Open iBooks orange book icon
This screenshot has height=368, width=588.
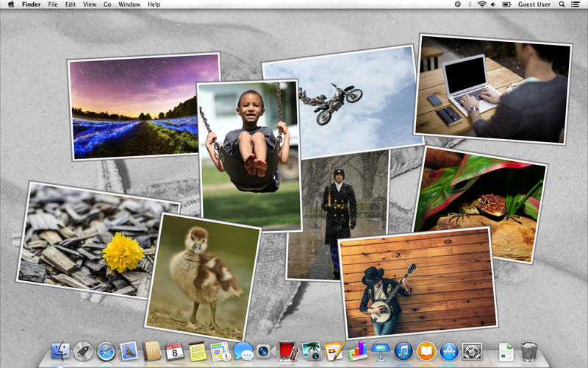(426, 352)
